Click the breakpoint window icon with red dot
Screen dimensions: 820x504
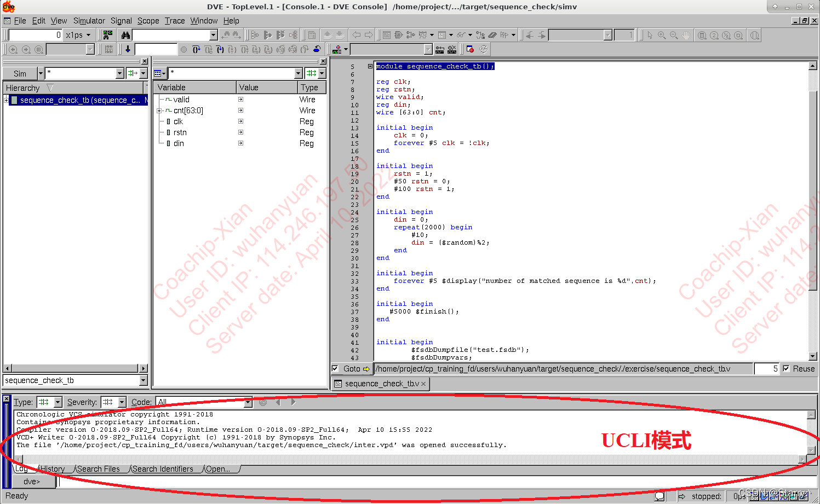pos(470,49)
